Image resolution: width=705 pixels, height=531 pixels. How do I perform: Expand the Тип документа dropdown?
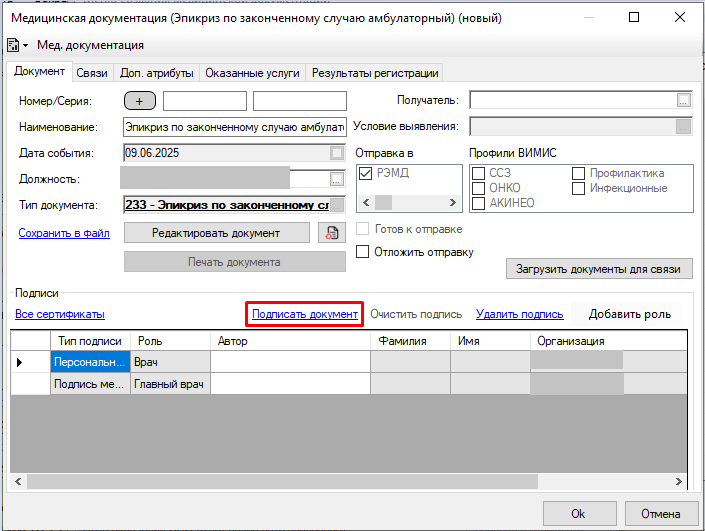coord(337,205)
